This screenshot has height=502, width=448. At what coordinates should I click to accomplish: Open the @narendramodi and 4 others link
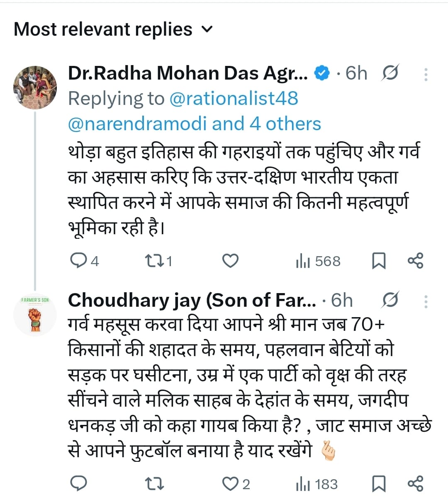point(194,124)
